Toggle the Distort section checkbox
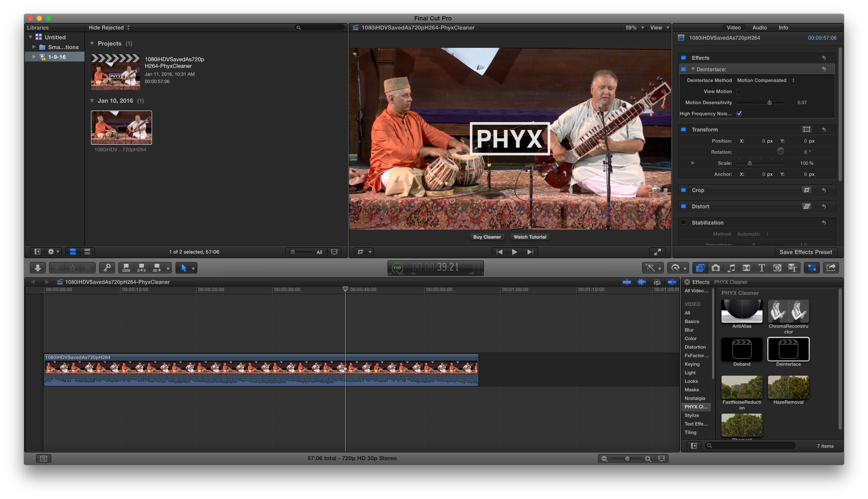 click(x=683, y=206)
